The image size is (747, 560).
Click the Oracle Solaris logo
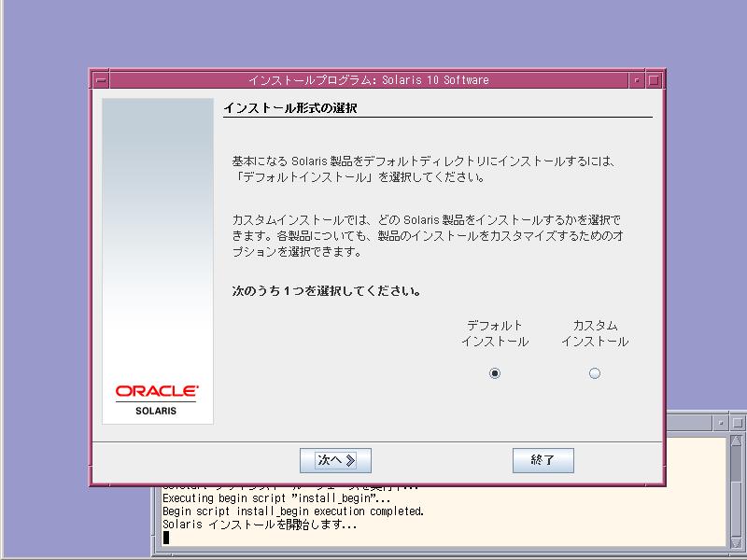(x=156, y=400)
